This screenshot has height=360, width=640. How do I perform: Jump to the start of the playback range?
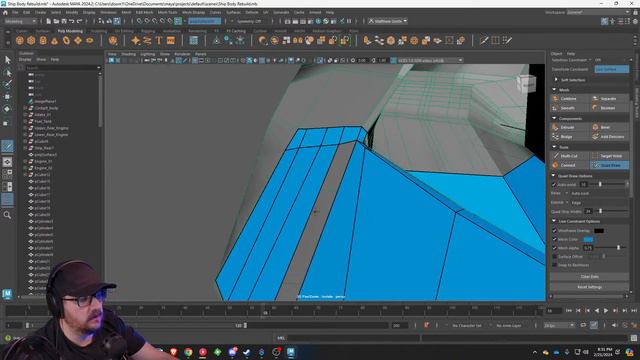point(569,311)
